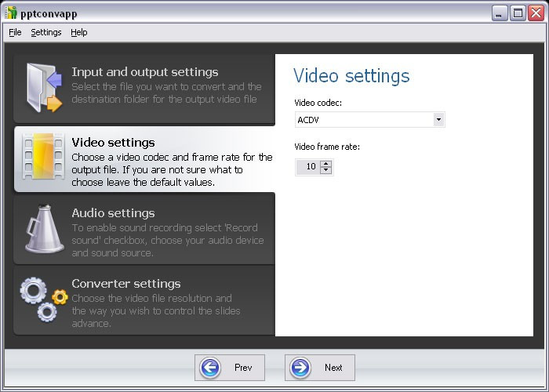
Task: Click the 'To enable sound recording' description text
Action: click(x=168, y=240)
